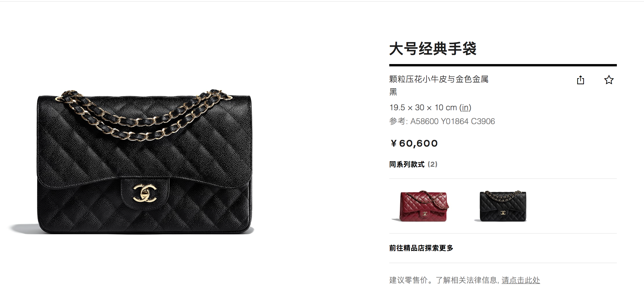Click the 黑 color label
The image size is (644, 303).
393,92
